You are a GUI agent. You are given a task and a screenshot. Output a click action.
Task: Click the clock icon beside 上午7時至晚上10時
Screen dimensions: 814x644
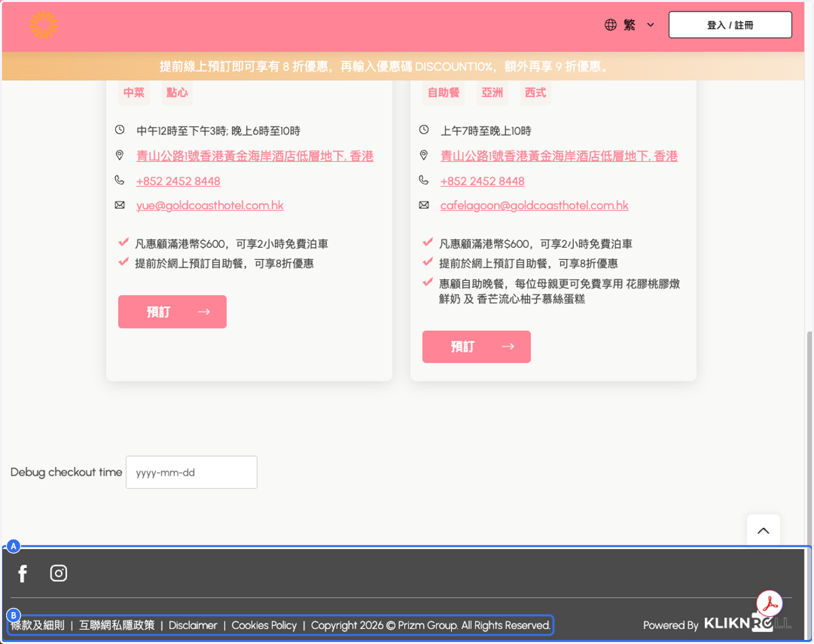click(x=424, y=130)
